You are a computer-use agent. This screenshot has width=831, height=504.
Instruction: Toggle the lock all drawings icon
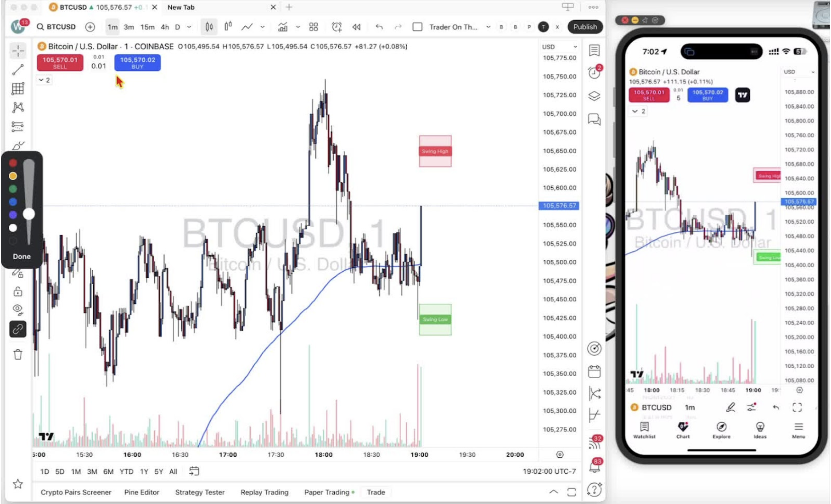pyautogui.click(x=18, y=291)
